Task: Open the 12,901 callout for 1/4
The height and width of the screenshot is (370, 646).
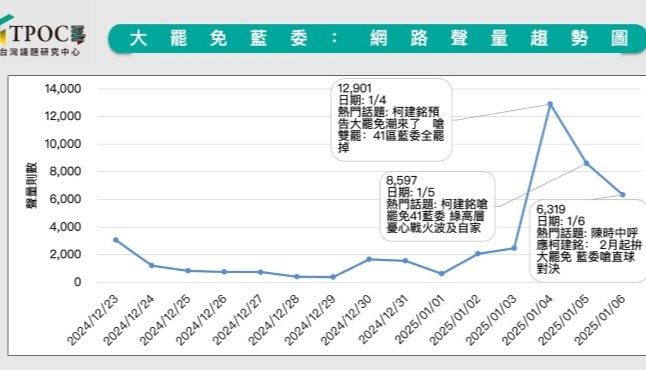Action: point(392,119)
